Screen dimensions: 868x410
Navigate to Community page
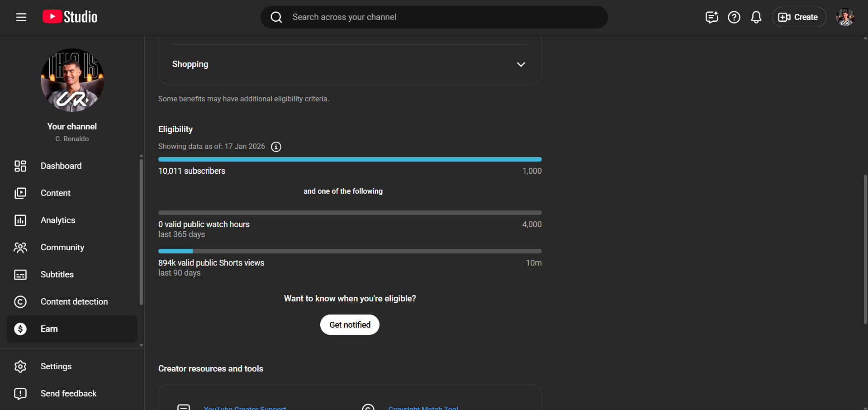tap(62, 248)
